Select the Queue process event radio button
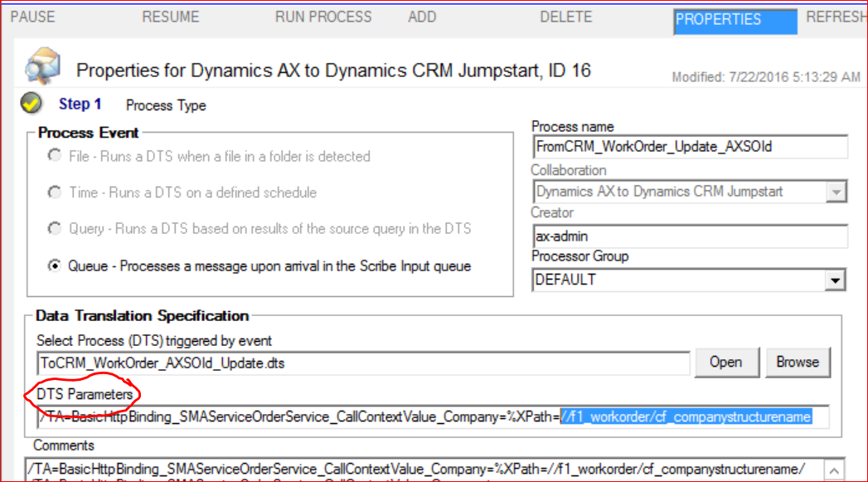Screen dimensions: 868x482 (x=54, y=266)
